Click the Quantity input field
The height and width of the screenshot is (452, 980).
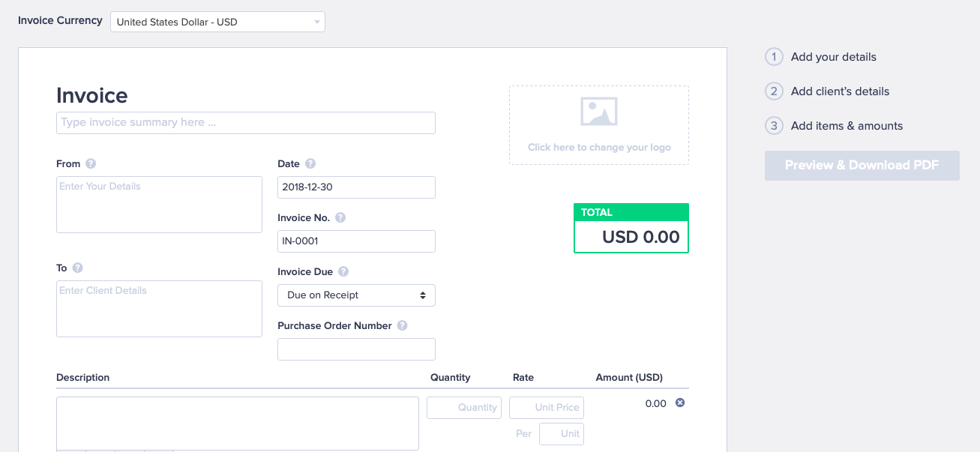pyautogui.click(x=464, y=407)
